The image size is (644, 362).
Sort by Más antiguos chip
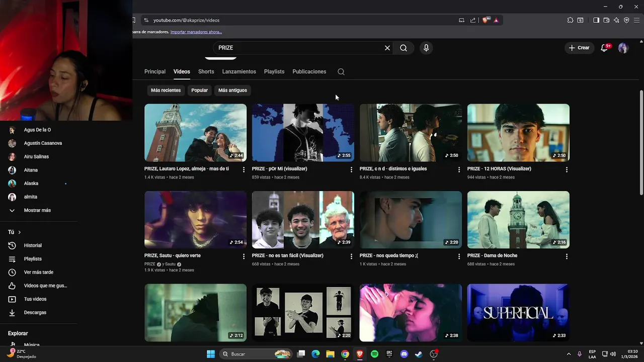(232, 90)
